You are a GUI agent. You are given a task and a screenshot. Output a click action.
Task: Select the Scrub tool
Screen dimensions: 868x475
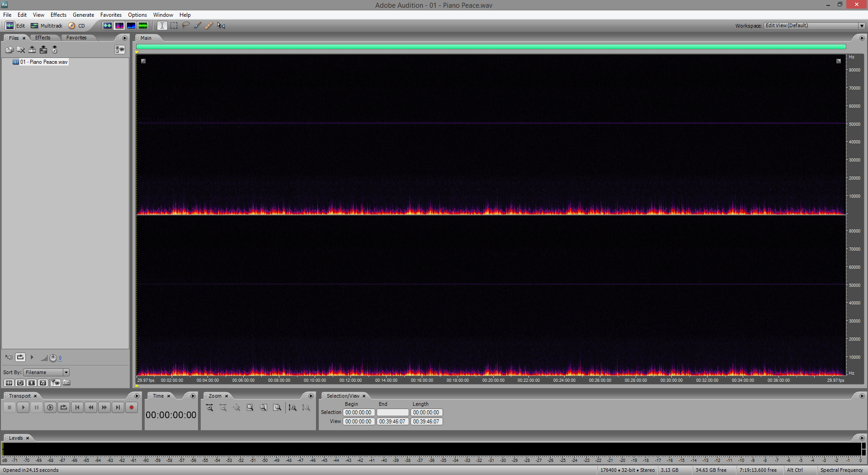pos(221,26)
